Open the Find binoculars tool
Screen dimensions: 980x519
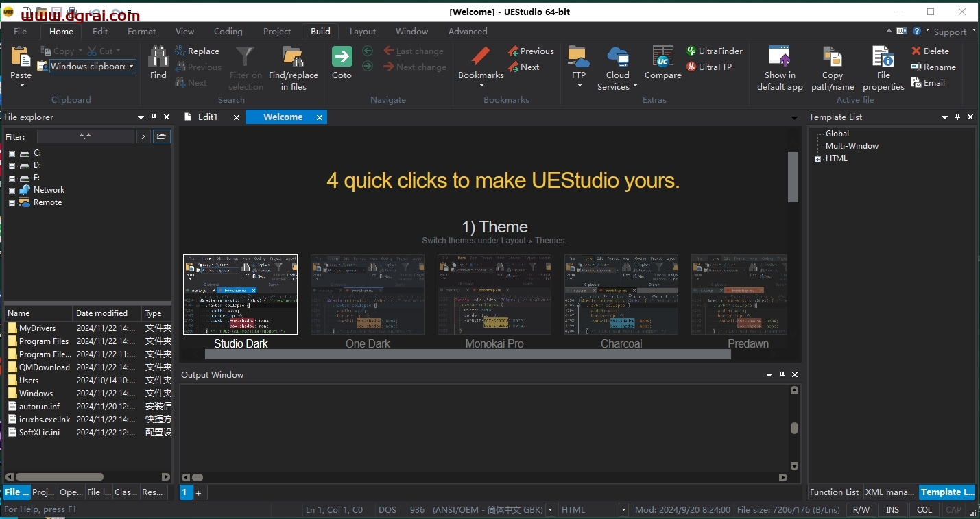[158, 57]
